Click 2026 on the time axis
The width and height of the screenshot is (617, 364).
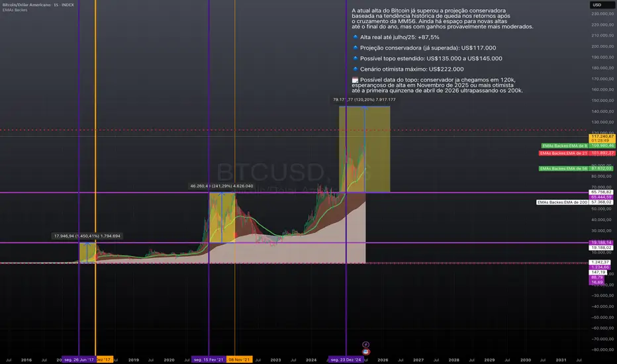(x=383, y=359)
